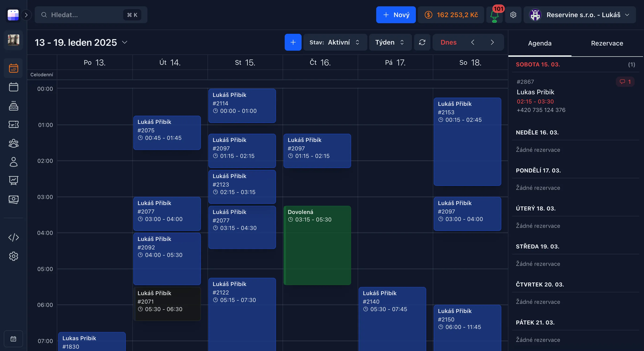The height and width of the screenshot is (351, 644).
Task: Open the customers group icon in sidebar
Action: click(x=14, y=143)
